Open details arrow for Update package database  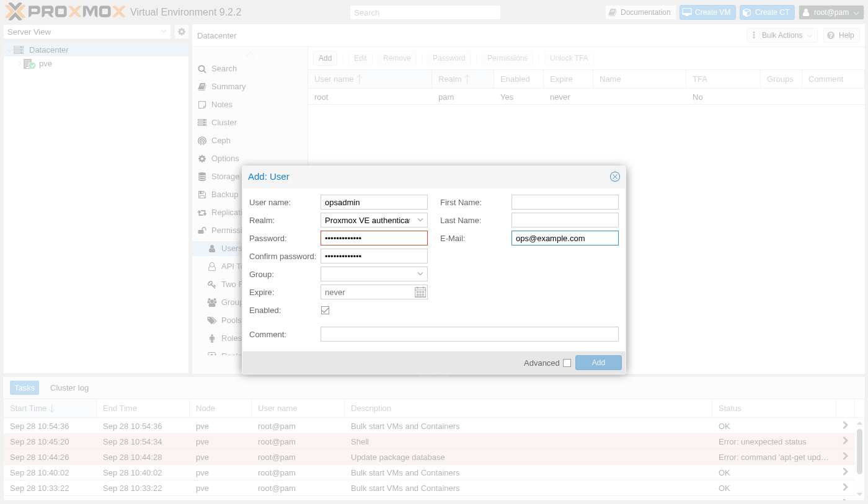click(x=845, y=456)
